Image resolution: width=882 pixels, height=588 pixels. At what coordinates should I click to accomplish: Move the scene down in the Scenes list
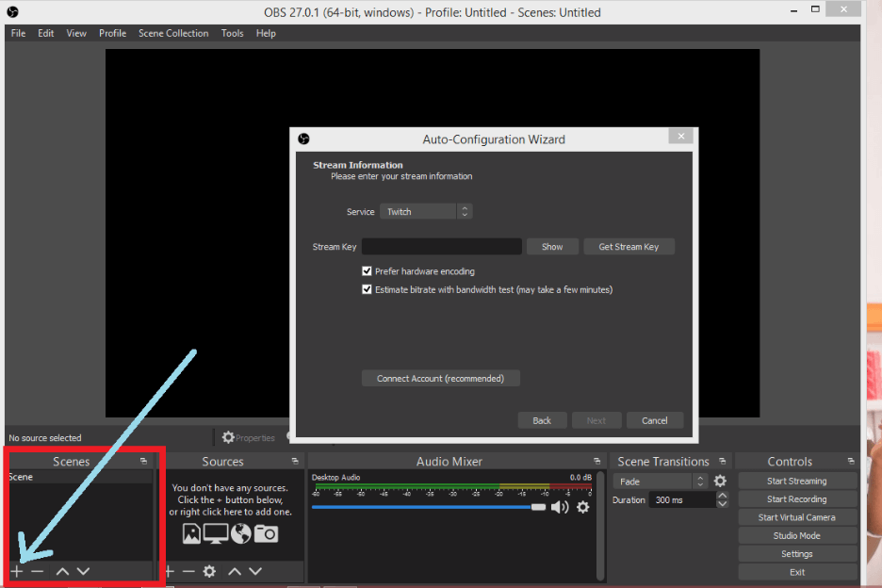83,571
